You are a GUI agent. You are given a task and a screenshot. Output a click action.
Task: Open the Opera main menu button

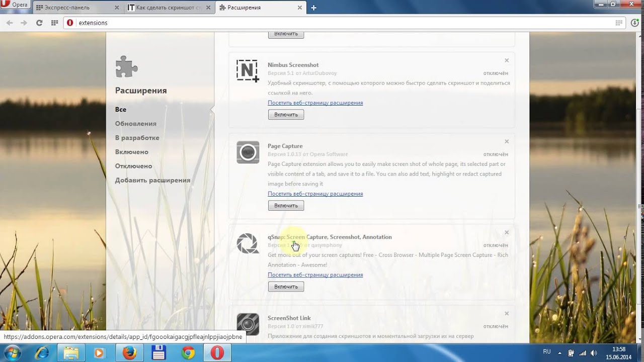coord(15,6)
